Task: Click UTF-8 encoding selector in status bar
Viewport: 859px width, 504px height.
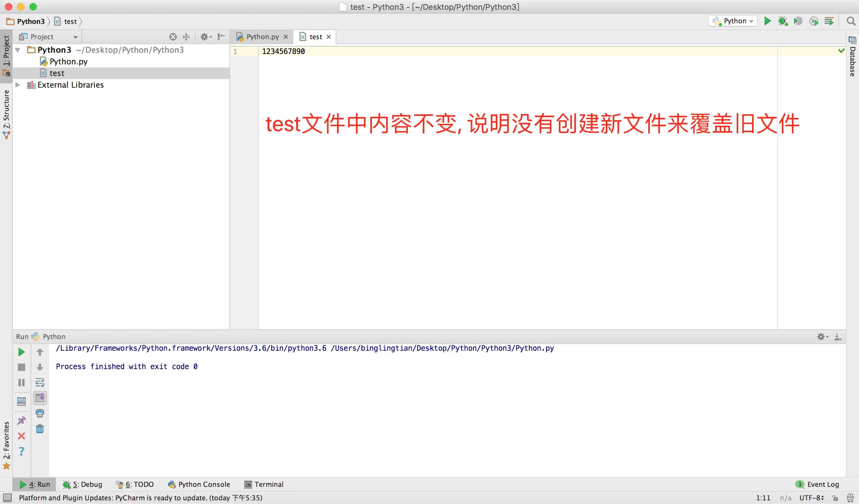Action: tap(811, 498)
